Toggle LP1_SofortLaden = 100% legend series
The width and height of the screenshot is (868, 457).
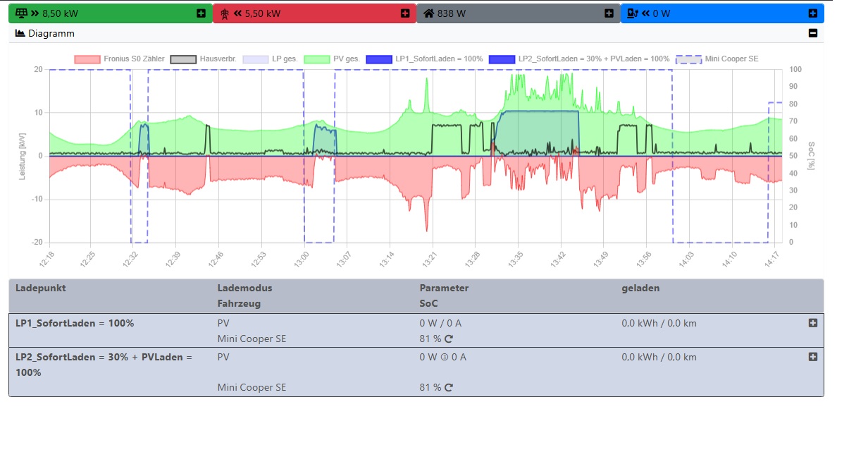click(x=425, y=59)
